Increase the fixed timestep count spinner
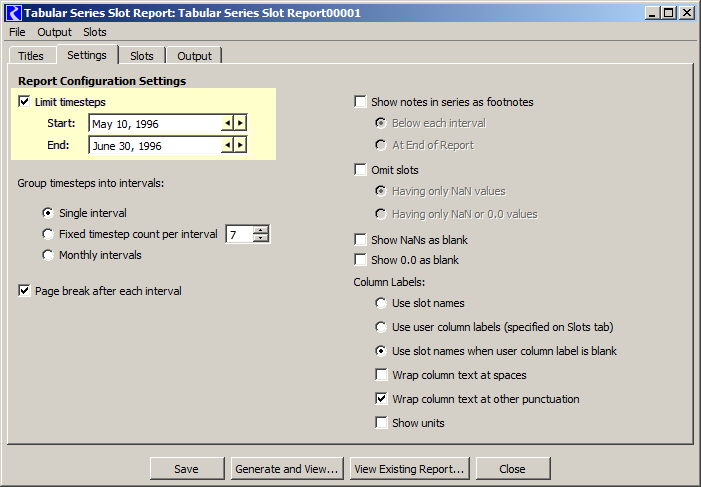 click(261, 230)
